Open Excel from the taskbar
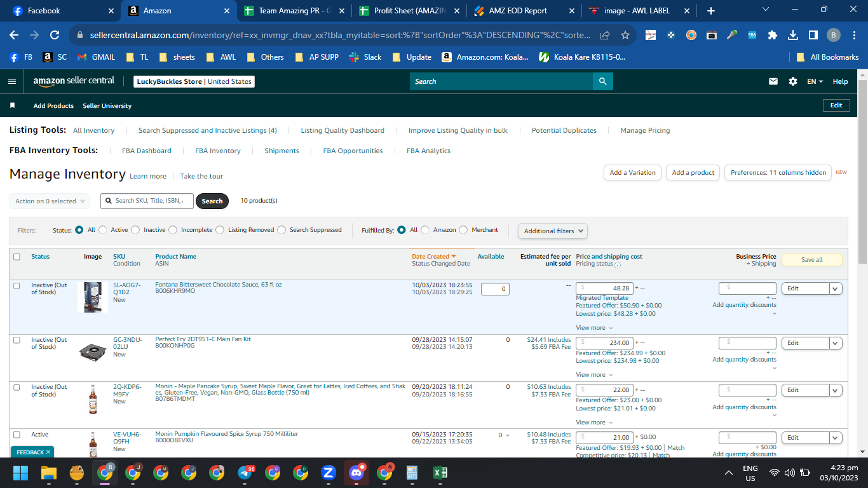868x488 pixels. pyautogui.click(x=440, y=473)
